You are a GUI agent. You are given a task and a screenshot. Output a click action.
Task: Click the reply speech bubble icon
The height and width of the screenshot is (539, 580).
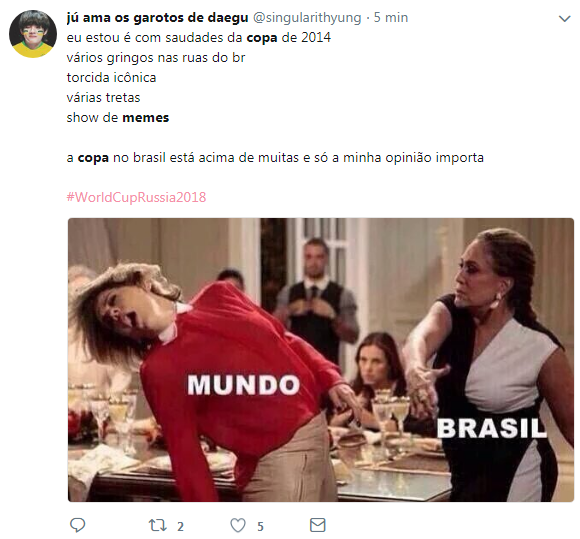pyautogui.click(x=78, y=525)
